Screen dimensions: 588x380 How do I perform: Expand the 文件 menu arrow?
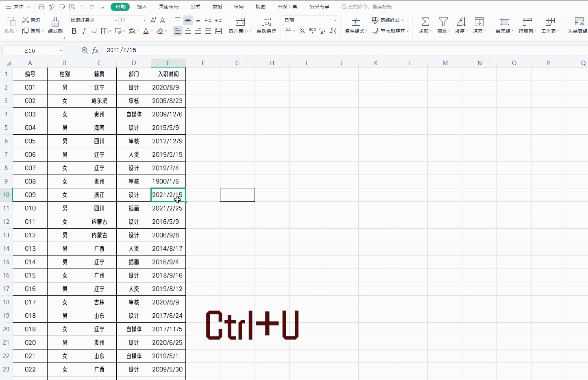tap(28, 7)
